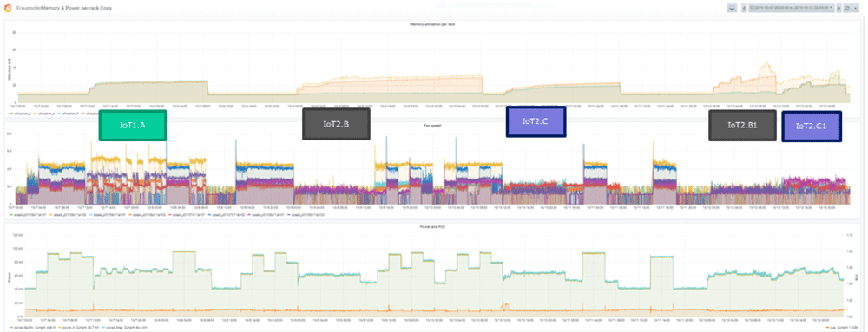868x332 pixels.
Task: Toggle the power_it series in power legend
Action: click(78, 328)
